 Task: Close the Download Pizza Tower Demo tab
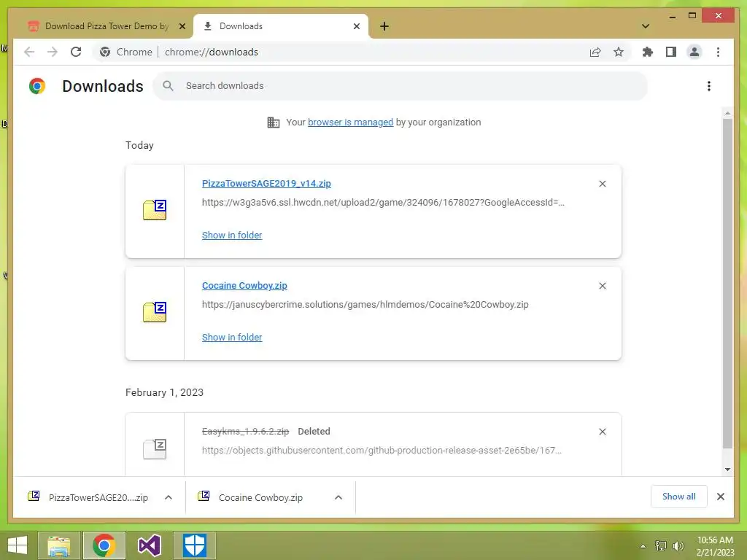tap(182, 26)
